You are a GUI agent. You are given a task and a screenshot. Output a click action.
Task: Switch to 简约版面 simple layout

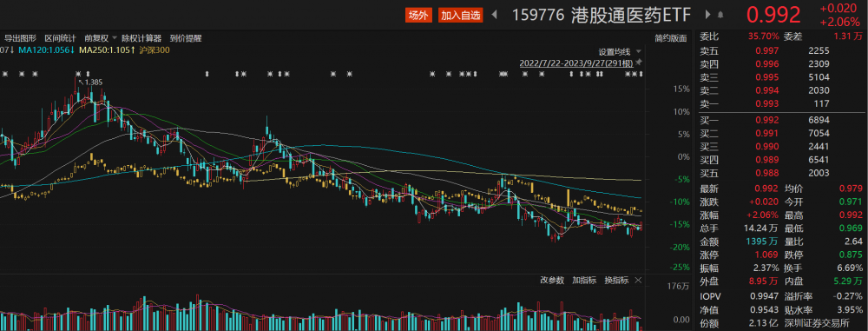[x=670, y=38]
